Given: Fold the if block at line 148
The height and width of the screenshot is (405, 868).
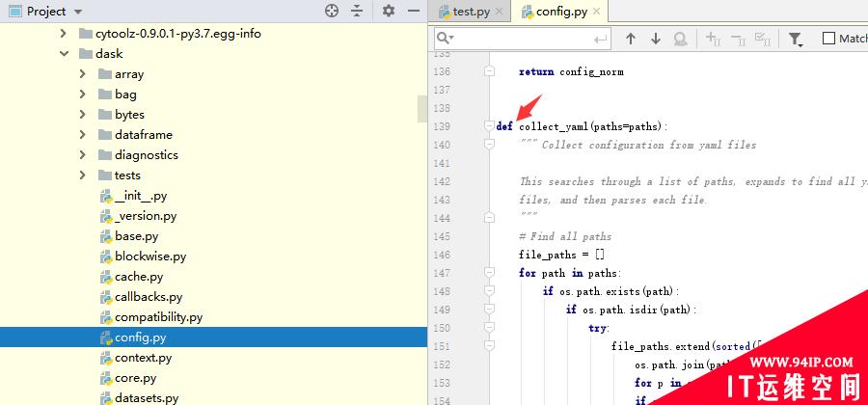Looking at the screenshot, I should click(489, 290).
